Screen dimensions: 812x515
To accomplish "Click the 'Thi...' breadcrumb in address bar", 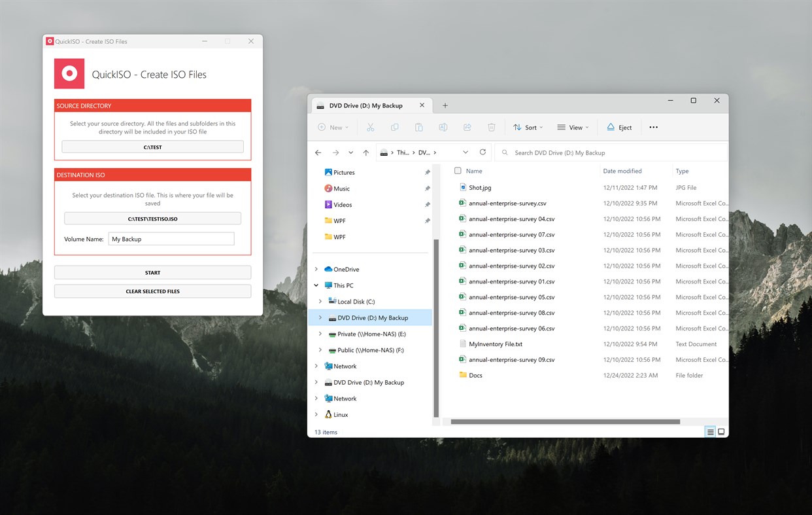I will [403, 152].
